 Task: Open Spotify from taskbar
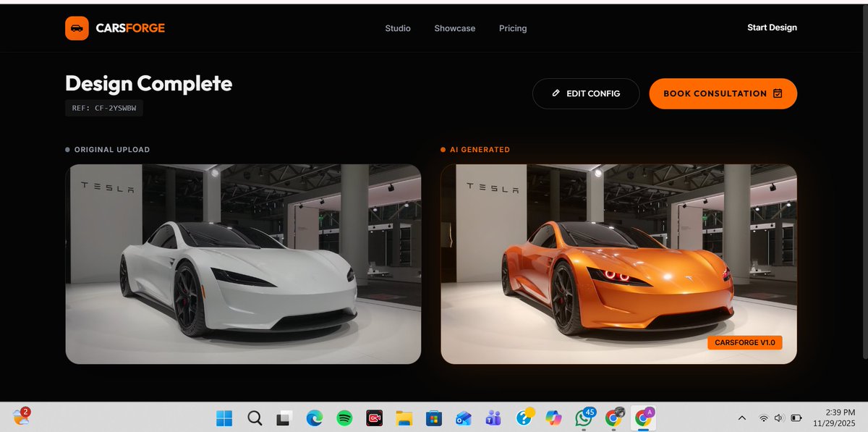pos(344,418)
